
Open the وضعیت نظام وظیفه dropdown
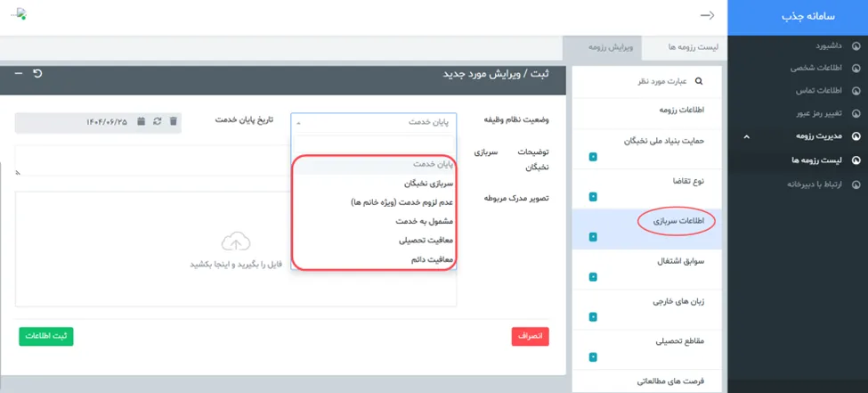pos(374,122)
